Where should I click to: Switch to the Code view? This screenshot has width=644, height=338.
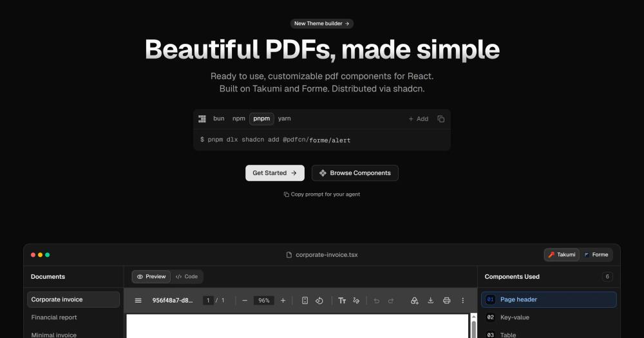coord(187,276)
